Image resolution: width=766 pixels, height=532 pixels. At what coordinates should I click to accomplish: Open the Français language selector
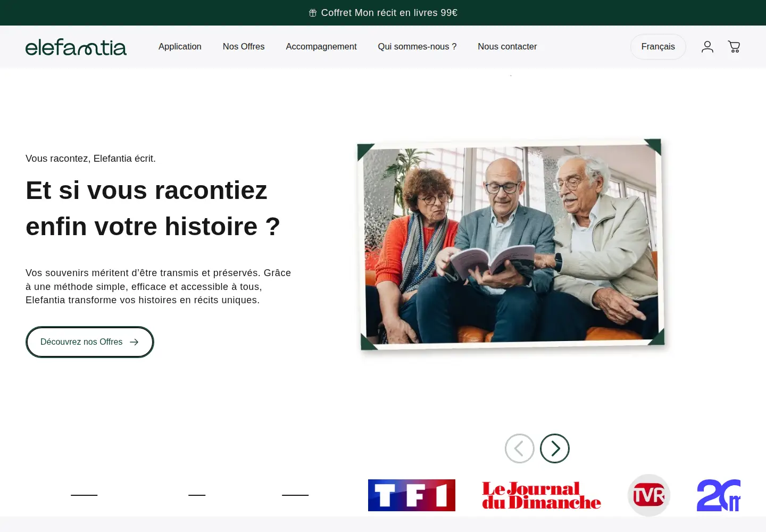(x=658, y=47)
